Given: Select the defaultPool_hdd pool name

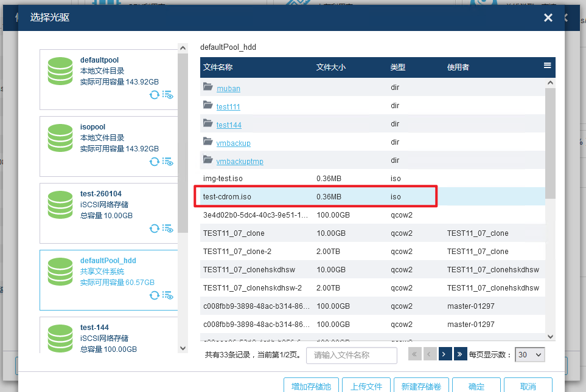Looking at the screenshot, I should [108, 261].
